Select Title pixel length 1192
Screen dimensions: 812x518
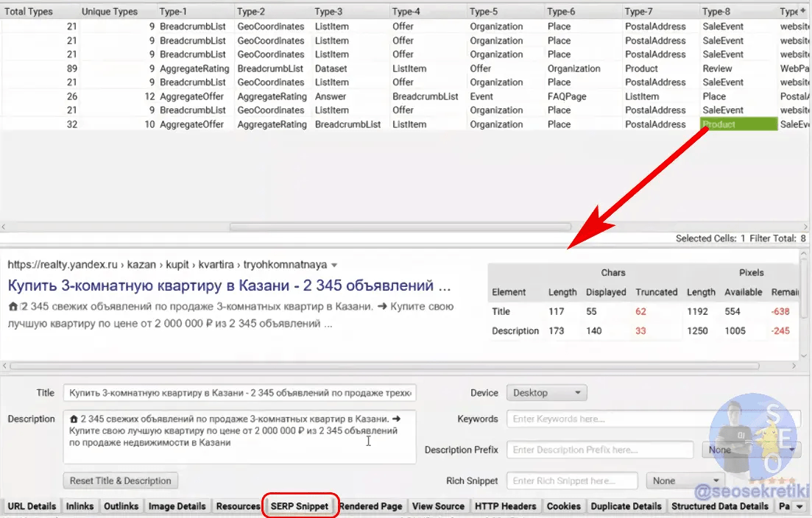click(x=697, y=311)
